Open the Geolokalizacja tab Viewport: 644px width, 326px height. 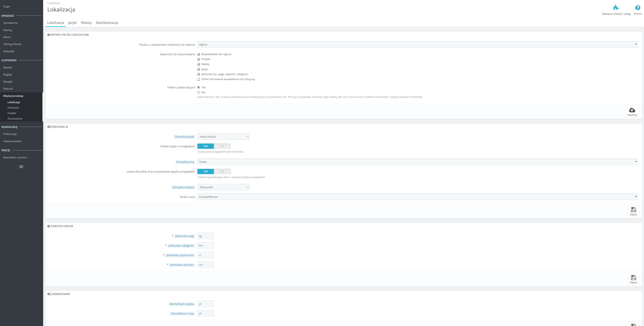[107, 23]
